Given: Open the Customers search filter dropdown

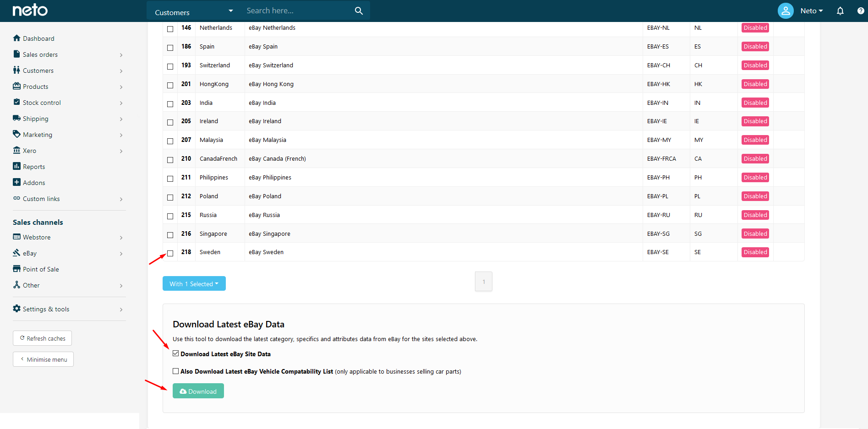Looking at the screenshot, I should [194, 11].
